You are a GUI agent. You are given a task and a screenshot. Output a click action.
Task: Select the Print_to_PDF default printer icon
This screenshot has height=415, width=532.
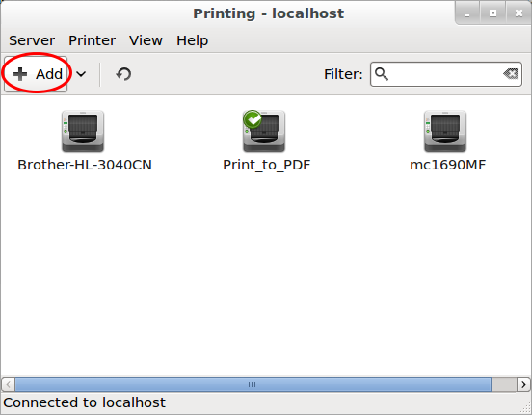[x=264, y=131]
